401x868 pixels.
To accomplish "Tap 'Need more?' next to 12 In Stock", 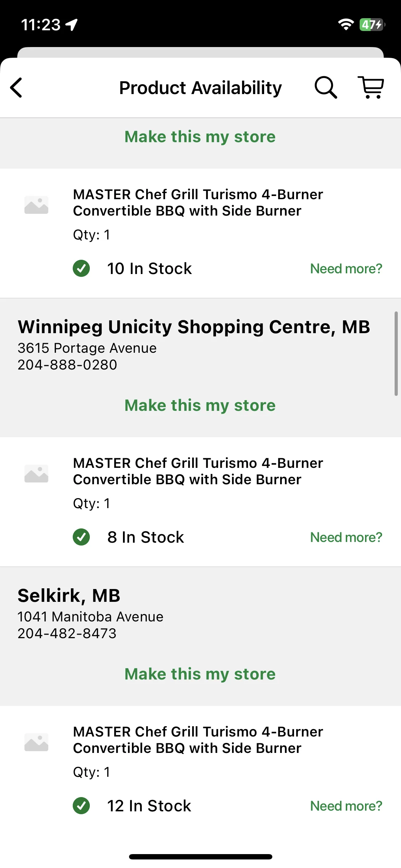I will [x=346, y=806].
